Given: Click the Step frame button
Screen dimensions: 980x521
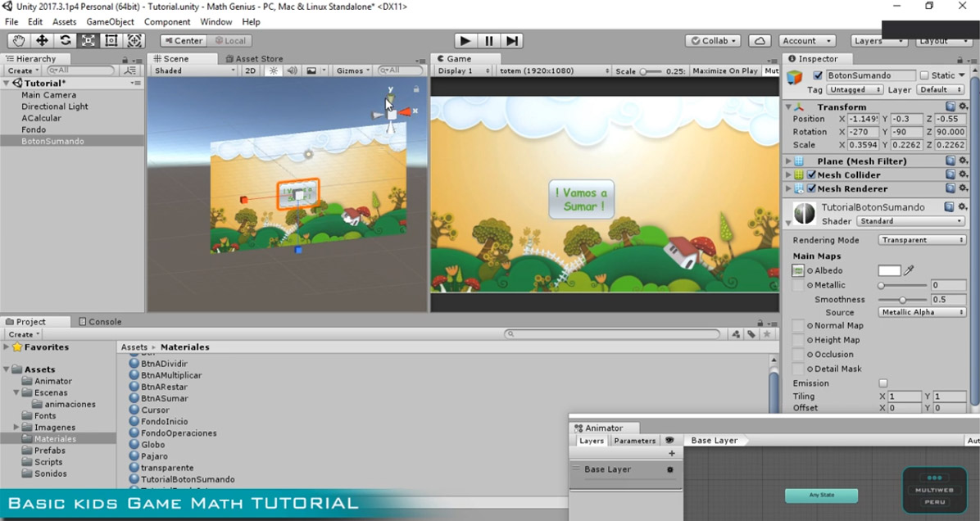Looking at the screenshot, I should (x=512, y=40).
